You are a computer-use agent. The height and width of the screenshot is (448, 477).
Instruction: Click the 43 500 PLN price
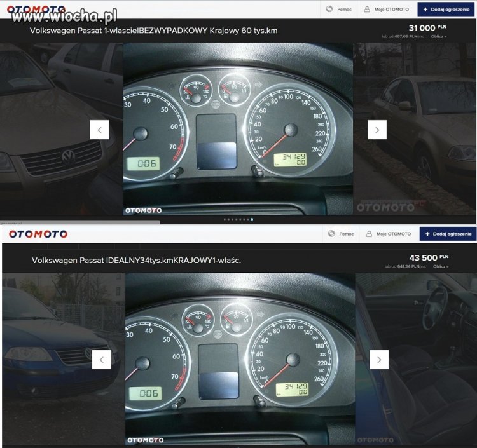click(x=429, y=258)
